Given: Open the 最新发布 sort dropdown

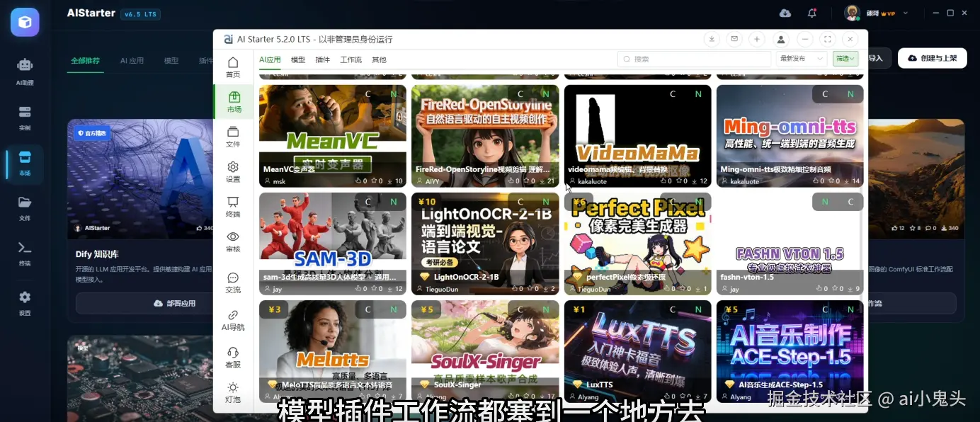Looking at the screenshot, I should click(802, 59).
